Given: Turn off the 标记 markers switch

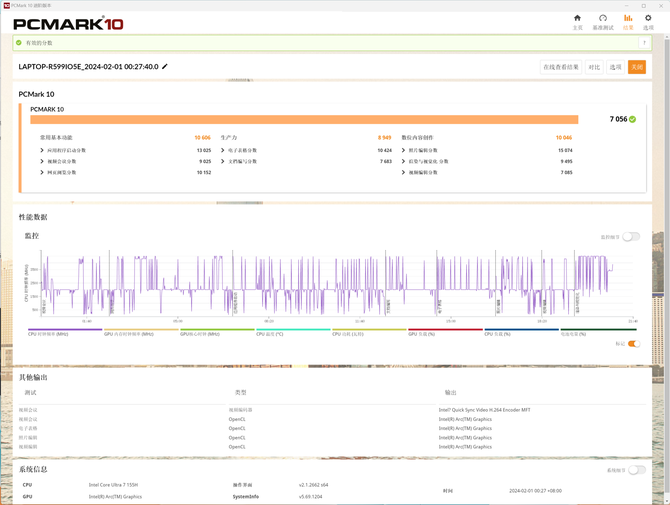Looking at the screenshot, I should point(634,344).
